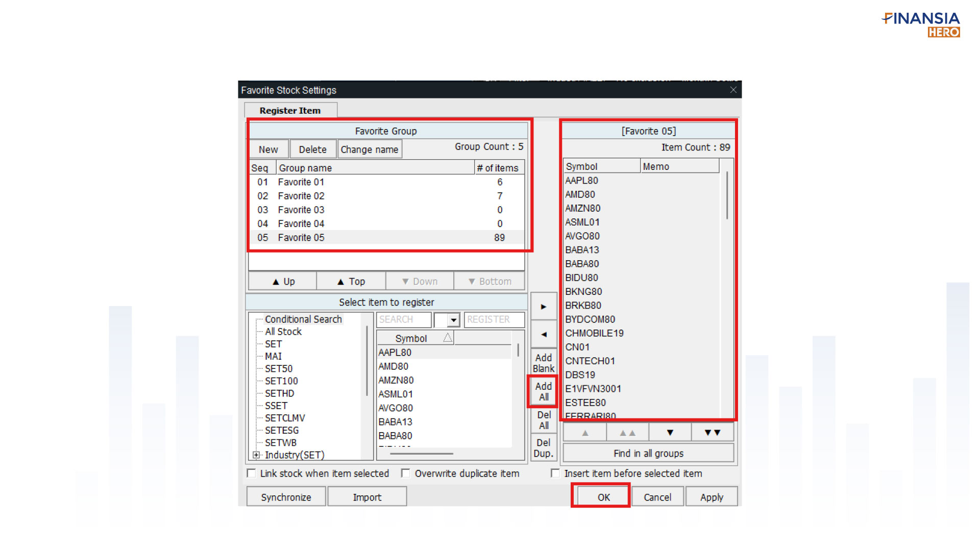Select MAI in the tree
Screen dimensions: 980x551
pyautogui.click(x=273, y=356)
